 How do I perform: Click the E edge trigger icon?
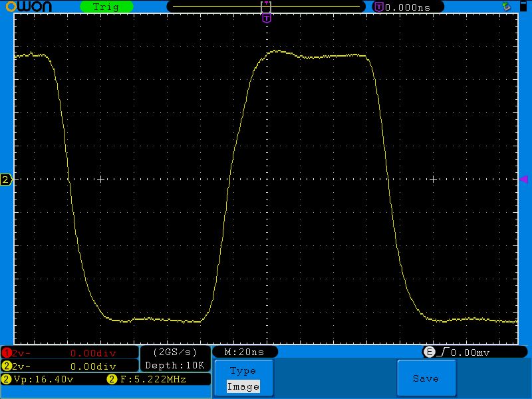tap(429, 352)
